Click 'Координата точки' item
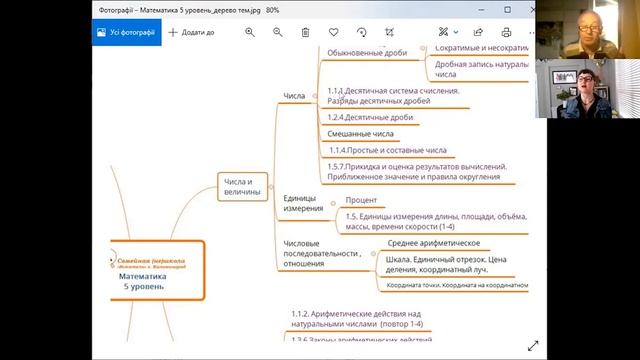640x360 pixels. point(457,285)
